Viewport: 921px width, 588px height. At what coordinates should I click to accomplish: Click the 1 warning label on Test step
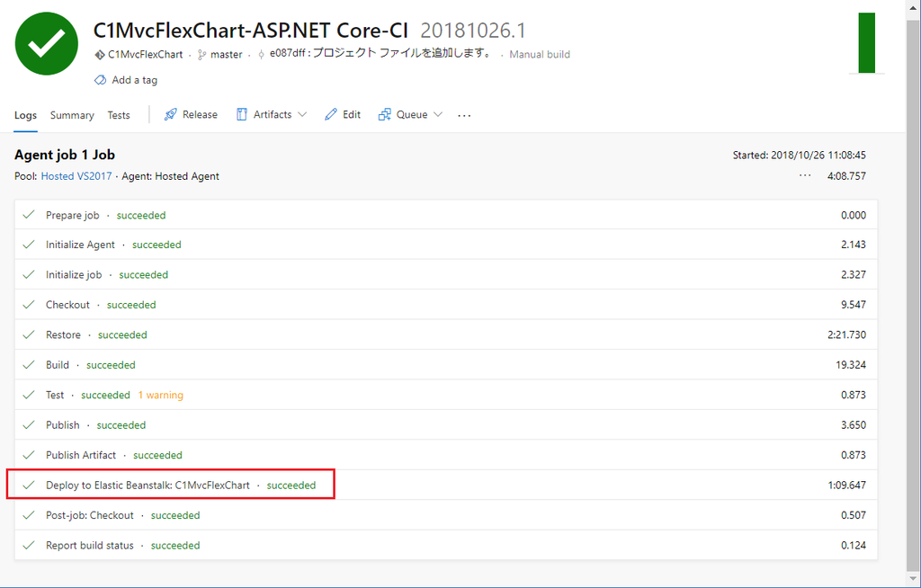(160, 396)
